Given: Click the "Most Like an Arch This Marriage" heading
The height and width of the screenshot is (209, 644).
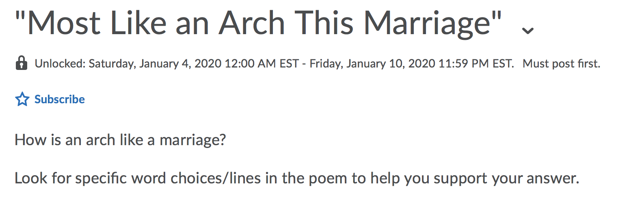Looking at the screenshot, I should click(258, 23).
